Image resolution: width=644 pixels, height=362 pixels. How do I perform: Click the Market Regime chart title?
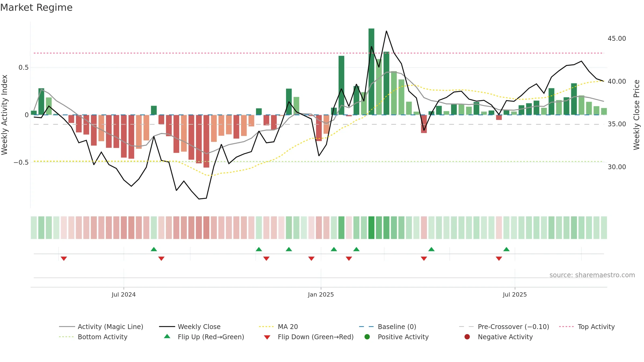click(x=36, y=8)
